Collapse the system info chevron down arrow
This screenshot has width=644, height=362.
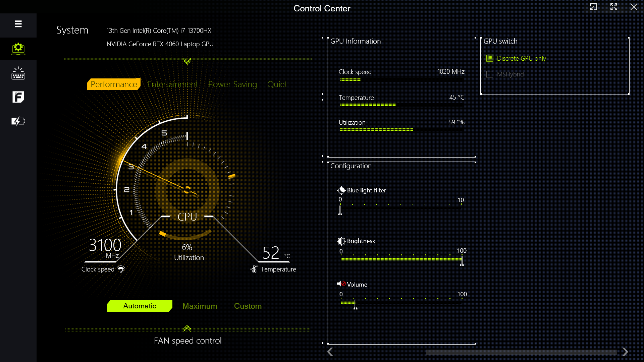(x=187, y=61)
